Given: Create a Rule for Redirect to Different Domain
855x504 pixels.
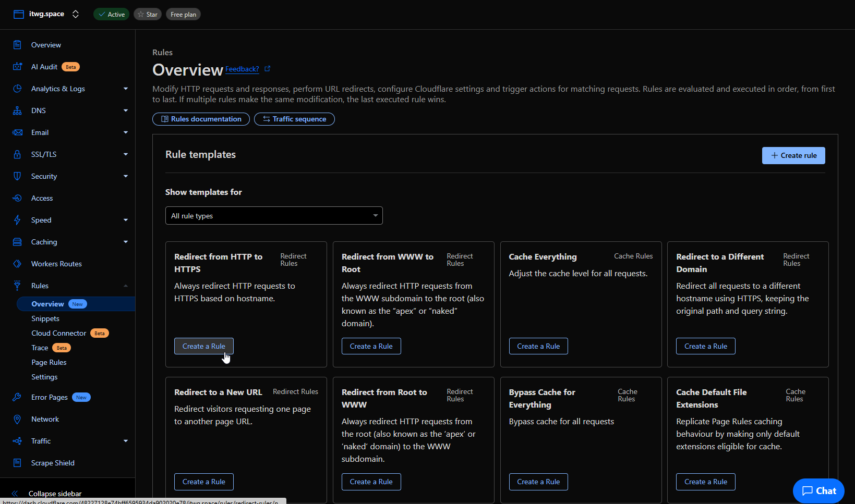Looking at the screenshot, I should coord(706,346).
